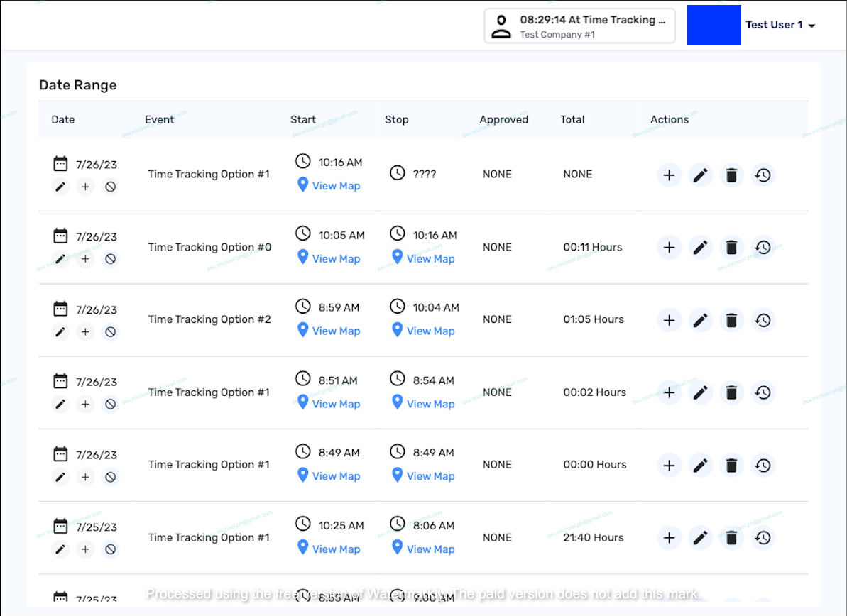Image resolution: width=847 pixels, height=616 pixels.
Task: Click small plus under 7/25/23 date
Action: tap(85, 549)
